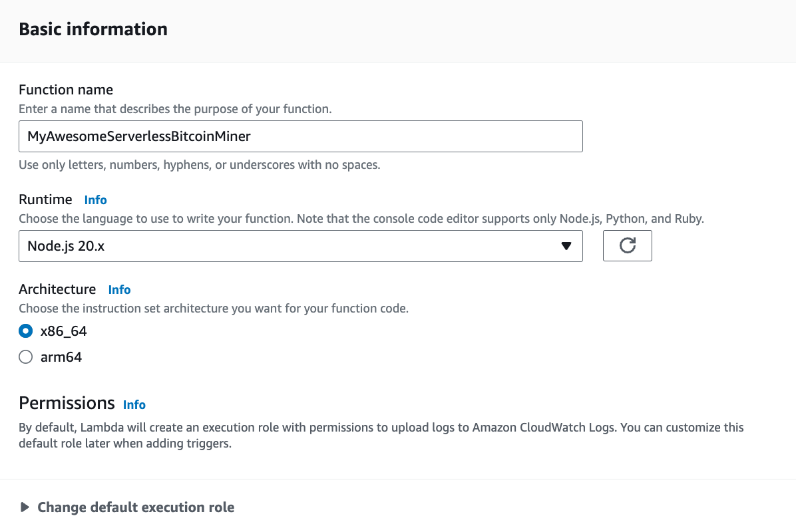The width and height of the screenshot is (796, 532).
Task: Click the disclosure triangle for execution role
Action: pos(25,507)
